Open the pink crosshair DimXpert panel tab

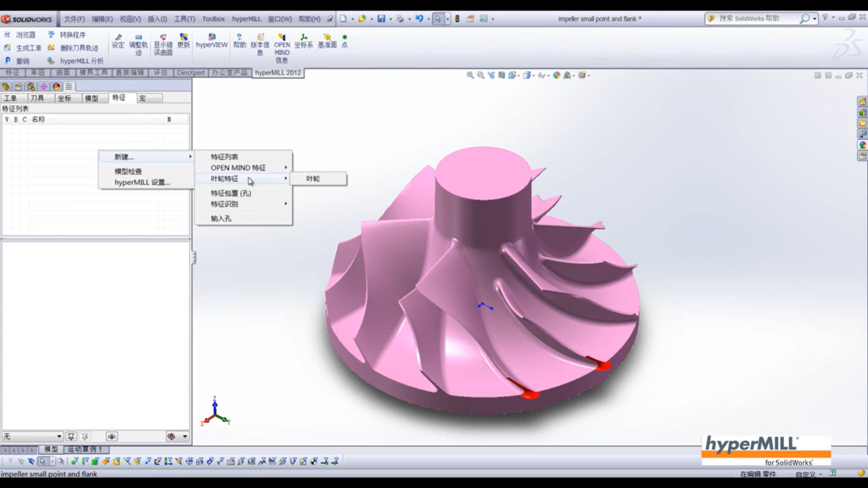point(43,87)
